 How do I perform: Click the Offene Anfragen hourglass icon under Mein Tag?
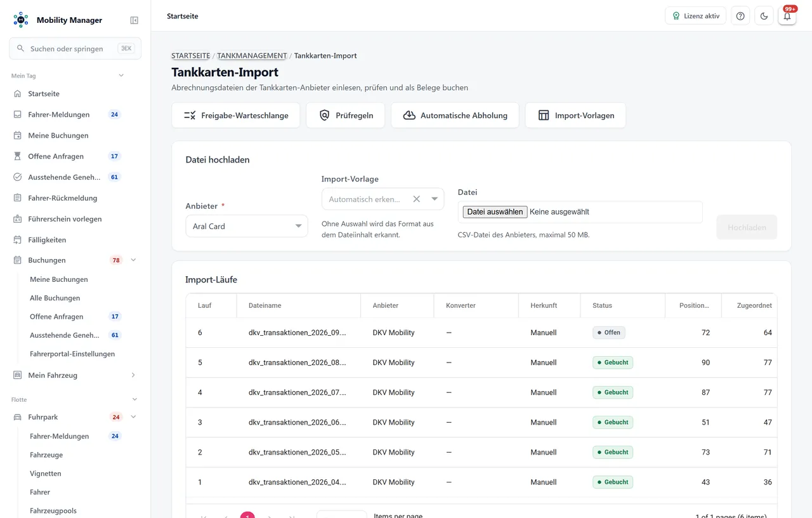tap(17, 156)
